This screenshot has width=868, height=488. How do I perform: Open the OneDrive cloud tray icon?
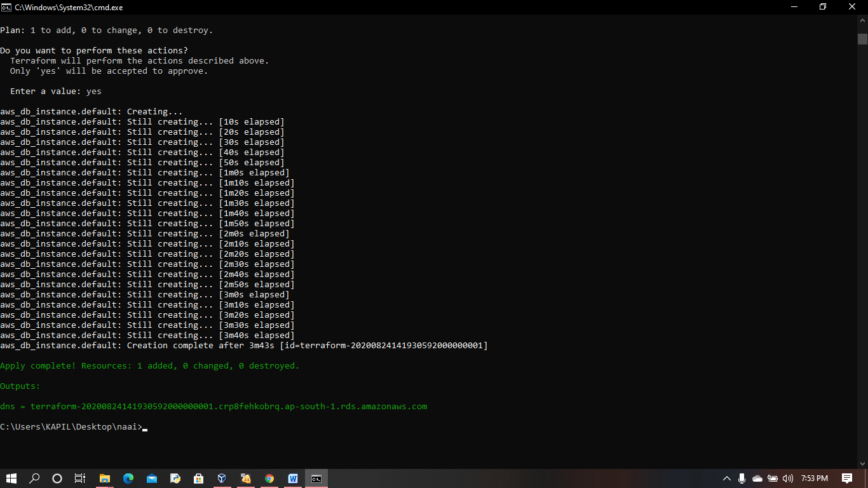757,478
